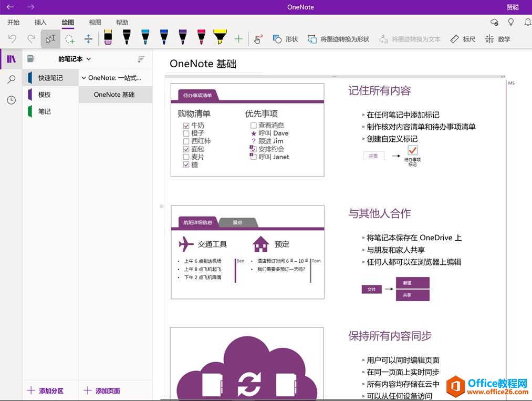Viewport: 532px width, 401px height.
Task: Click the user name 贤聪
Action: [x=513, y=7]
